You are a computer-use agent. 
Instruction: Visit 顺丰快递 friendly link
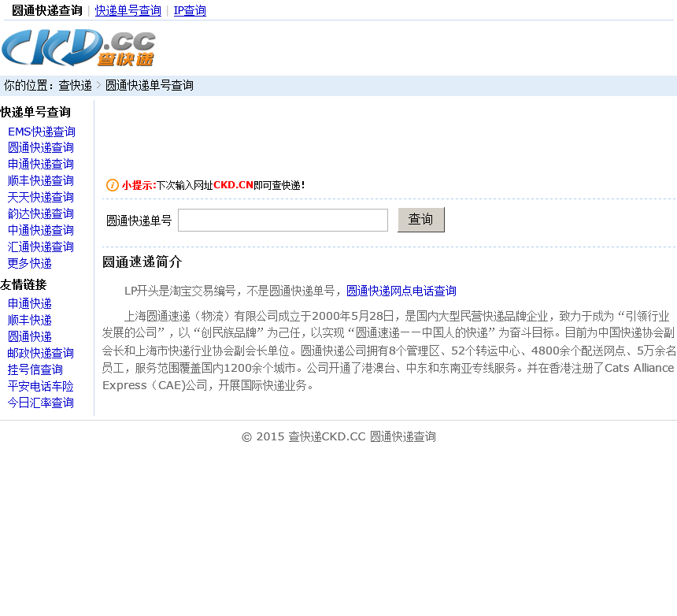[x=30, y=320]
